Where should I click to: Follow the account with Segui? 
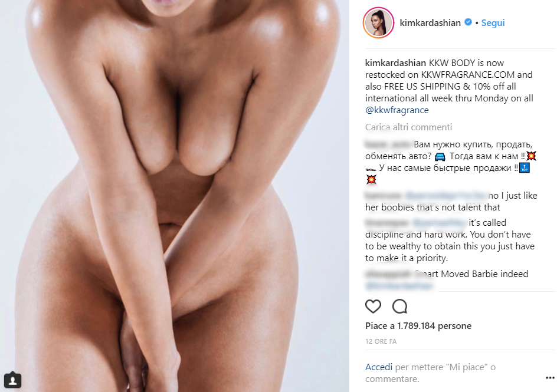(x=493, y=23)
